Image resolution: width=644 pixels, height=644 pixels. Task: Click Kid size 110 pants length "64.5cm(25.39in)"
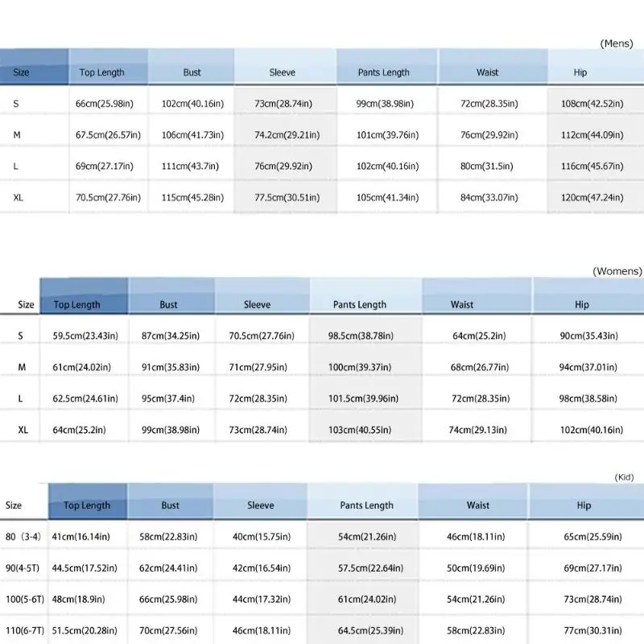[370, 630]
